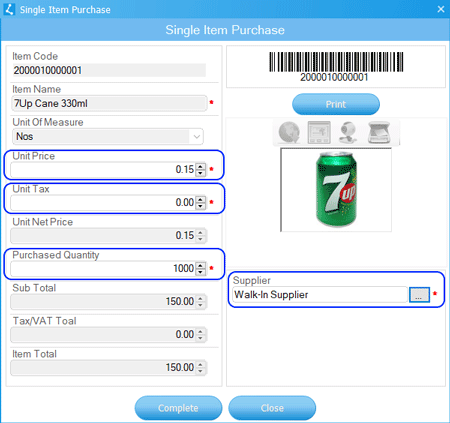450x423 pixels.
Task: Click the browse image file icon
Action: coord(319,132)
